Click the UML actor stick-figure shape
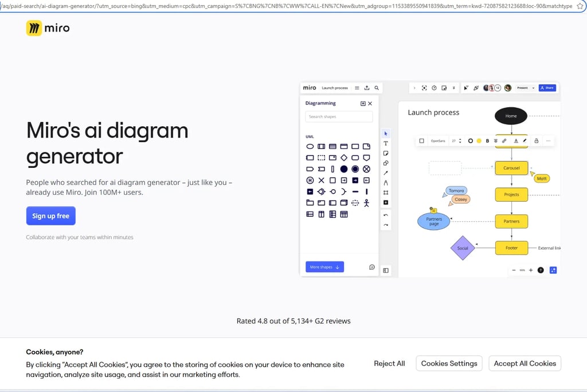The width and height of the screenshot is (587, 392). coord(366,203)
